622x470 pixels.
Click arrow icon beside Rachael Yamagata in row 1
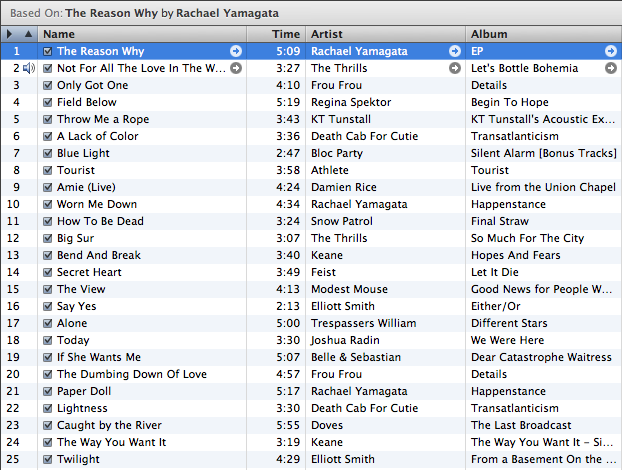tap(455, 51)
